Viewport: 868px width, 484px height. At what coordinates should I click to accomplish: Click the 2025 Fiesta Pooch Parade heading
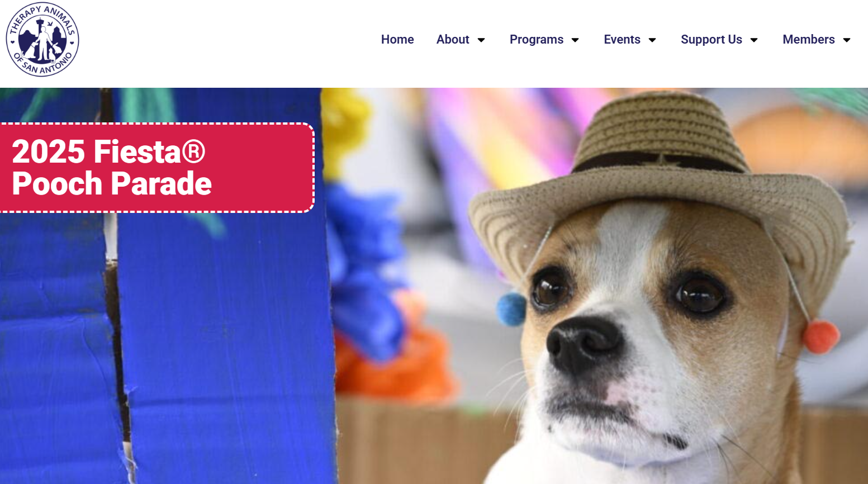pyautogui.click(x=112, y=168)
